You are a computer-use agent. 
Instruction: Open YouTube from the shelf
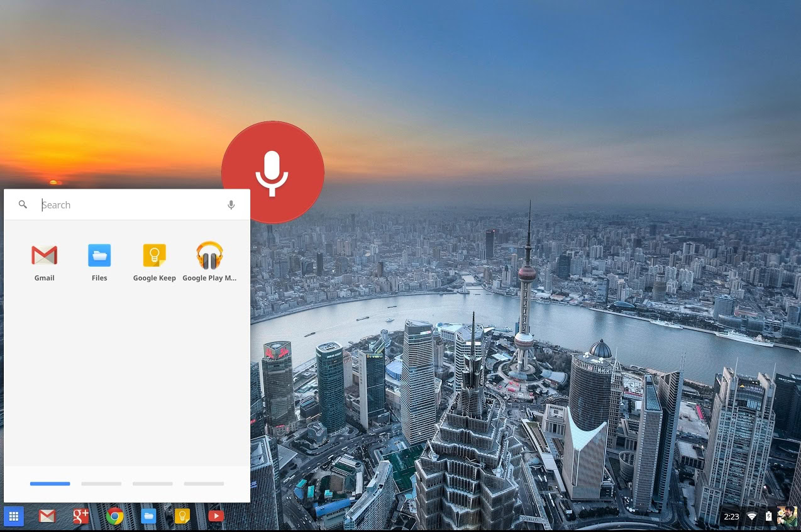coord(216,516)
